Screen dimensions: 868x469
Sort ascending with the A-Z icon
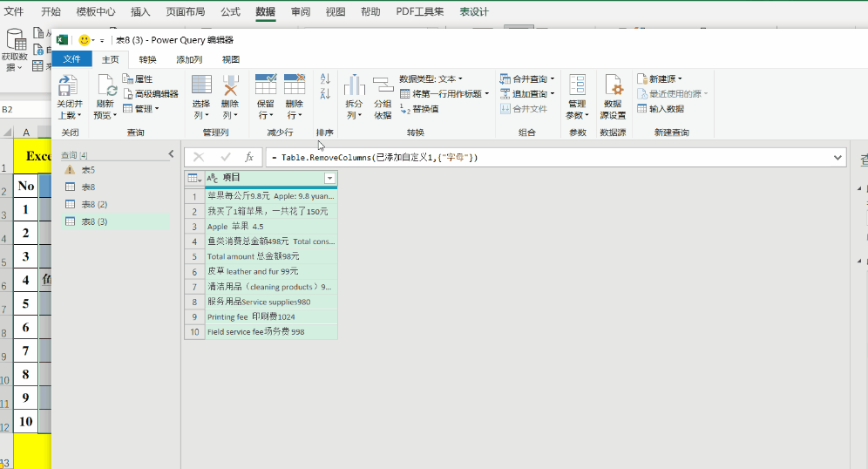325,78
